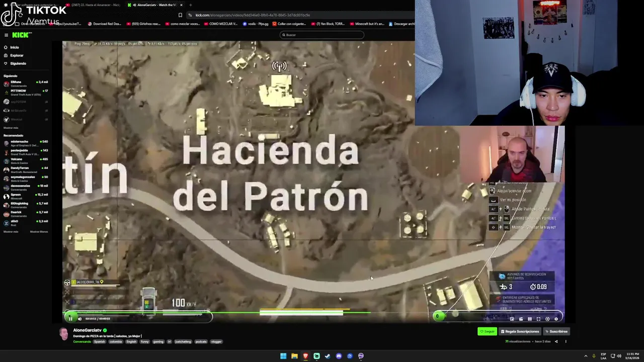
Task: Open misternacho recommended channel
Action: click(25, 143)
